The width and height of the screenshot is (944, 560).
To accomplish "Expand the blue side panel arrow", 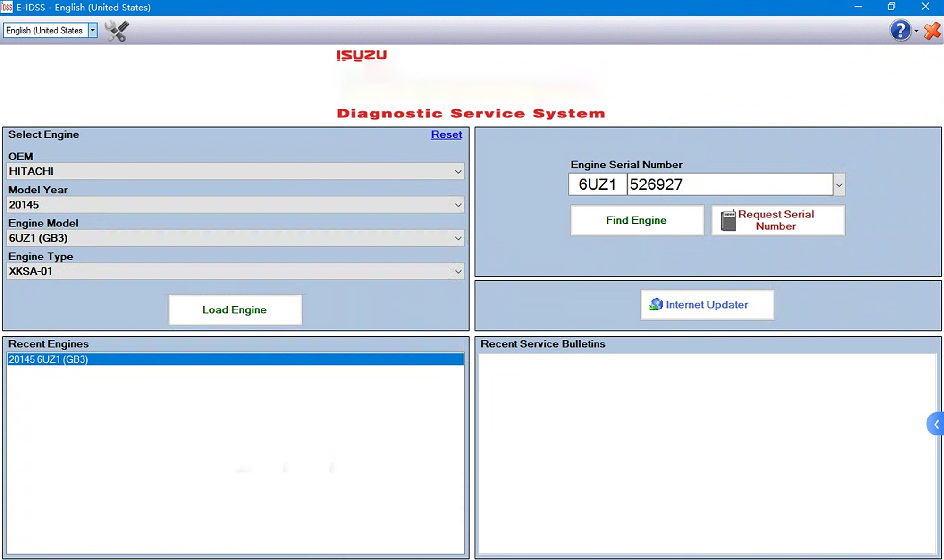I will [x=936, y=424].
